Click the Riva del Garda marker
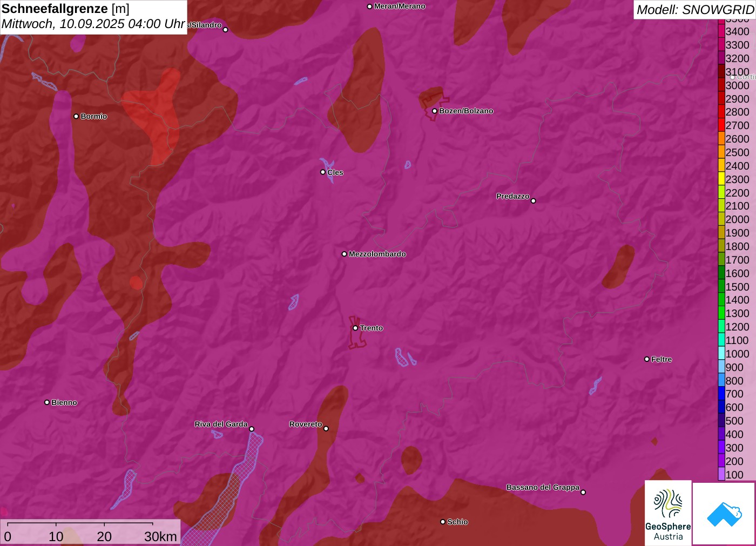 pyautogui.click(x=252, y=429)
